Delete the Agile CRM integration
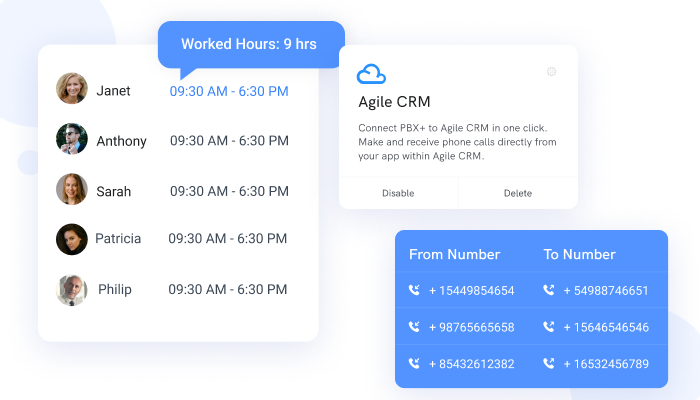The height and width of the screenshot is (400, 700). 518,193
